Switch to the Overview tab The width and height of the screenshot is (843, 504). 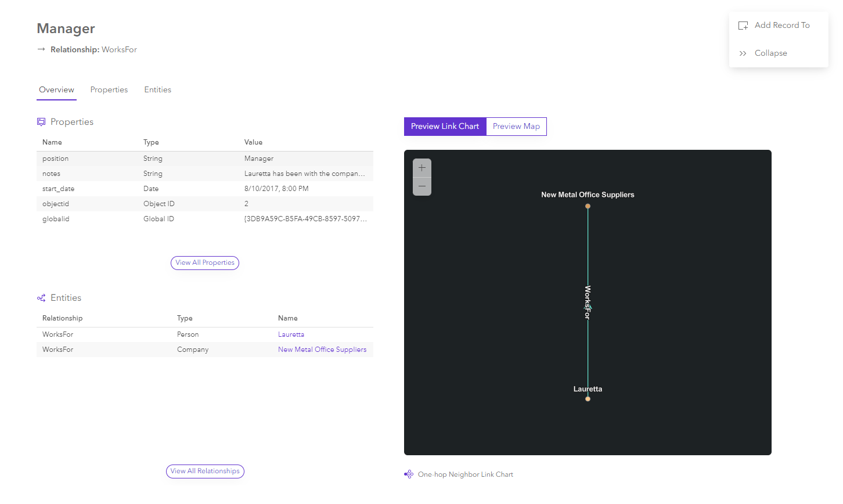(56, 89)
